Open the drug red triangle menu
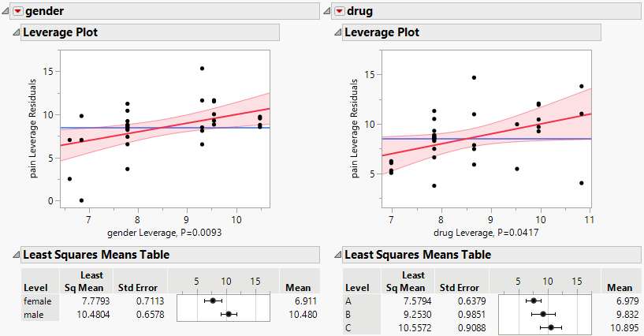This screenshot has height=336, width=644. [340, 11]
